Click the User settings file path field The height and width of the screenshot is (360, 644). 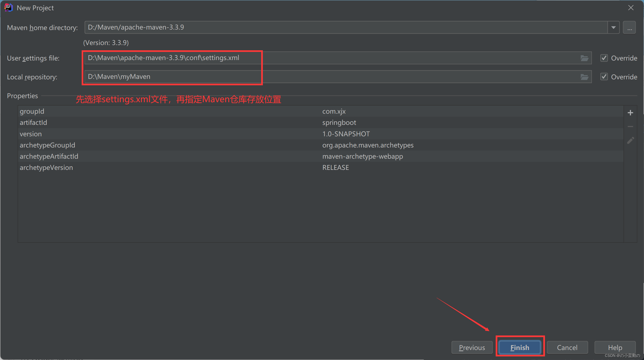[338, 58]
